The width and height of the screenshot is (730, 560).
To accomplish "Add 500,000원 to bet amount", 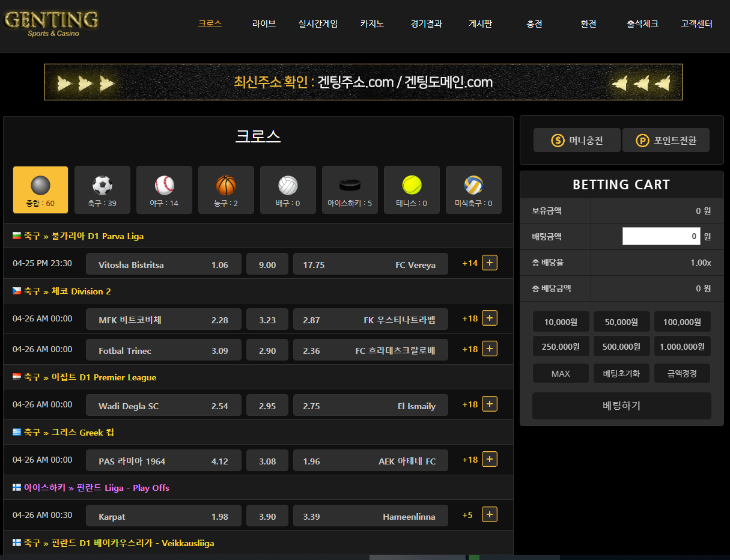I will 621,347.
